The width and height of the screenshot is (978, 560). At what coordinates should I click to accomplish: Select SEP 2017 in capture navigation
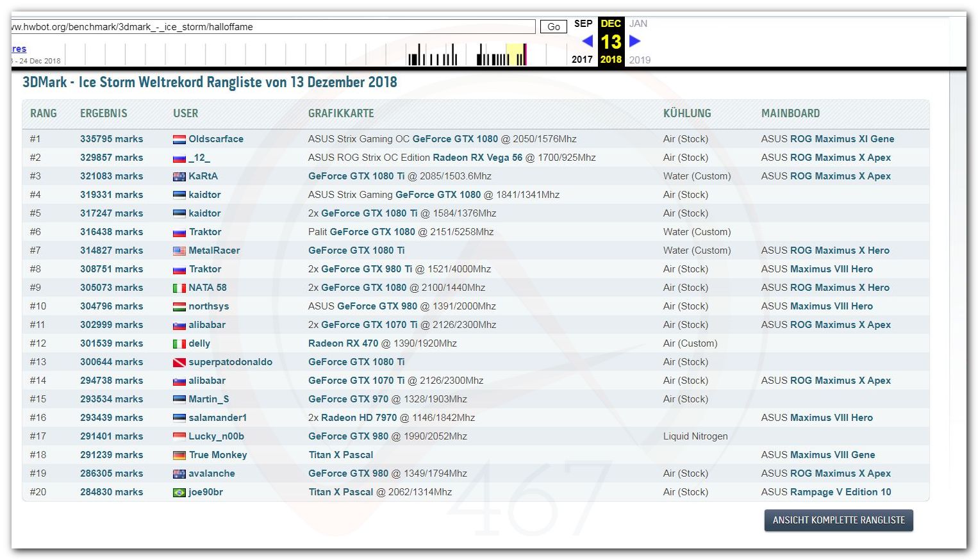pos(583,24)
